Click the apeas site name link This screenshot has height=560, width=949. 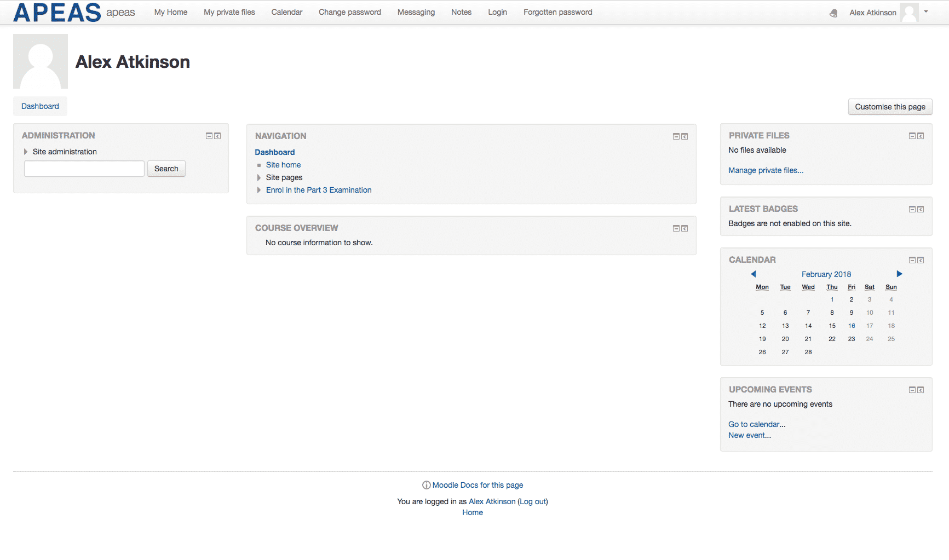point(120,13)
